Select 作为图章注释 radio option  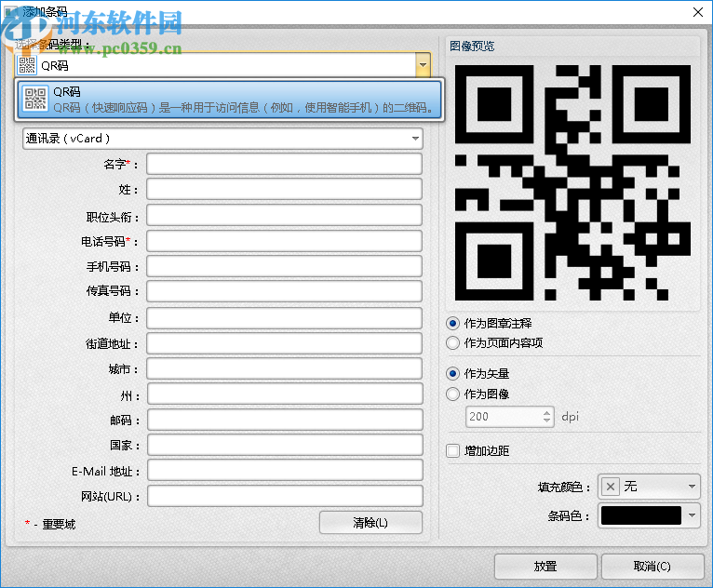453,324
